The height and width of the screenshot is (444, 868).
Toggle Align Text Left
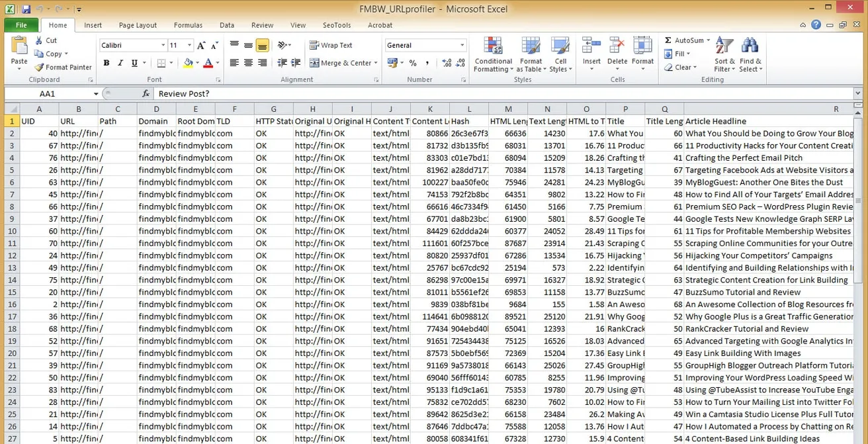click(234, 63)
